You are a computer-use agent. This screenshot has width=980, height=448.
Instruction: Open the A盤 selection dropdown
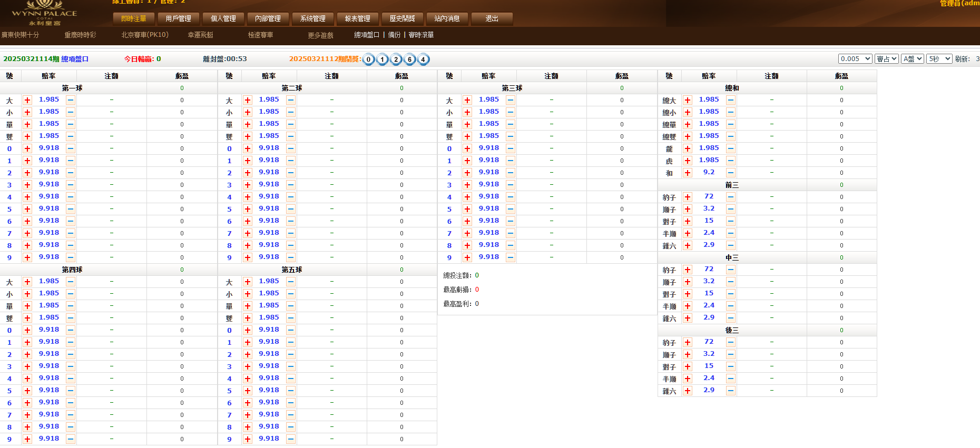coord(912,59)
